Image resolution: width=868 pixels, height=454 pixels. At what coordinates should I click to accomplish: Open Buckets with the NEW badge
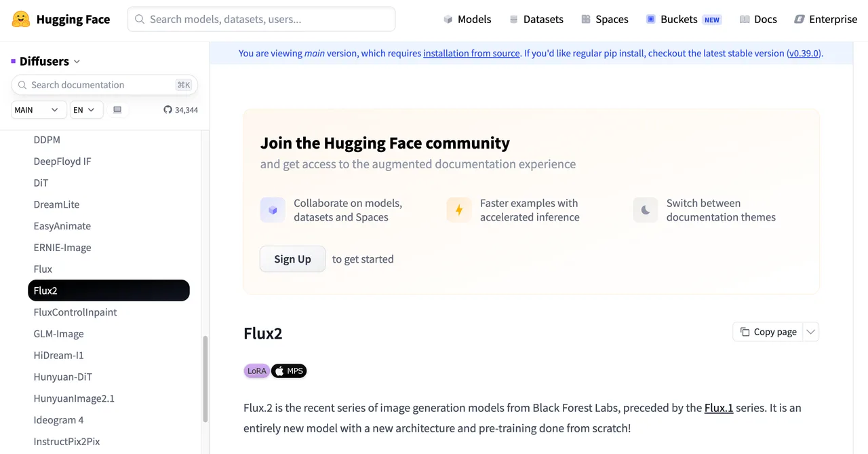683,19
